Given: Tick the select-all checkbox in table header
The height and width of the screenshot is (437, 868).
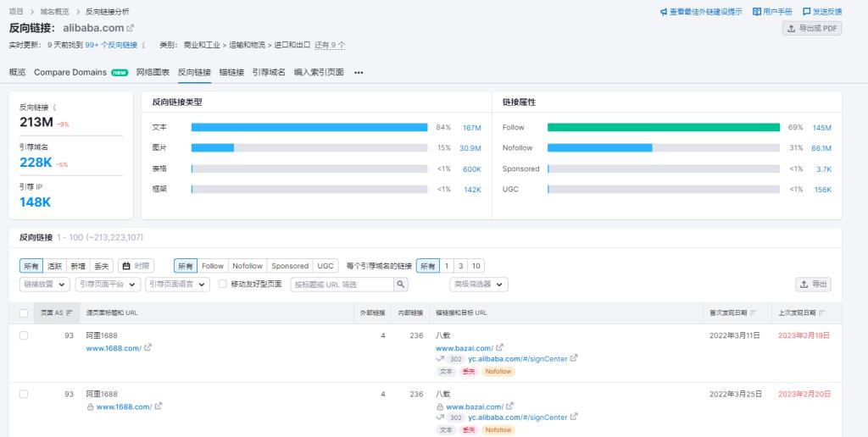Looking at the screenshot, I should pos(24,313).
